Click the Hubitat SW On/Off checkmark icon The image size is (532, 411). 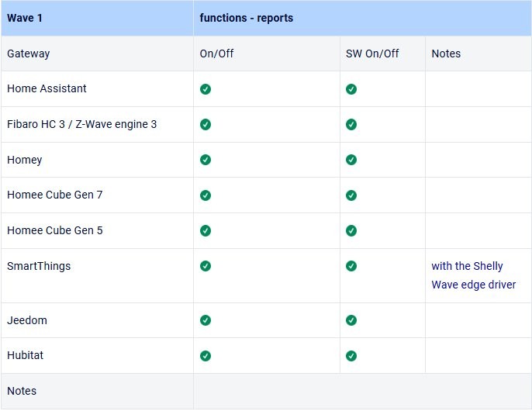click(x=351, y=356)
